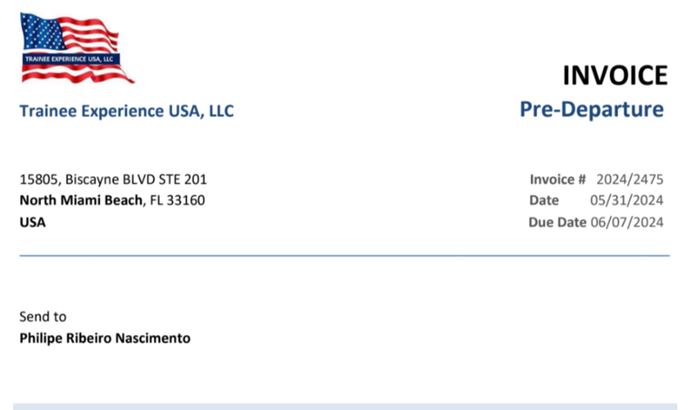Click the stars area of the flag logo
The height and width of the screenshot is (410, 700).
40,32
